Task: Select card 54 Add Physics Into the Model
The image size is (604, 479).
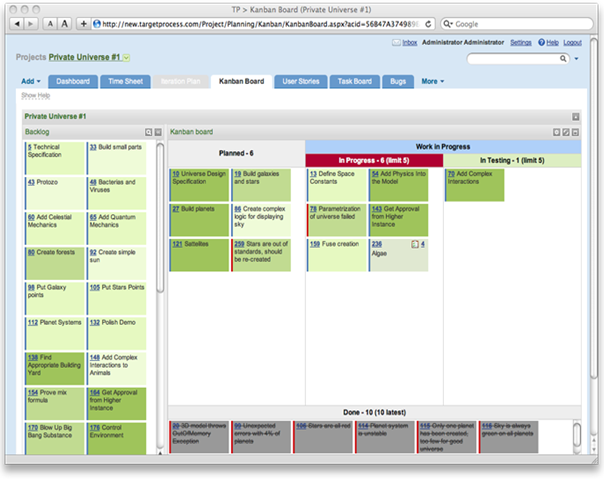Action: [398, 185]
